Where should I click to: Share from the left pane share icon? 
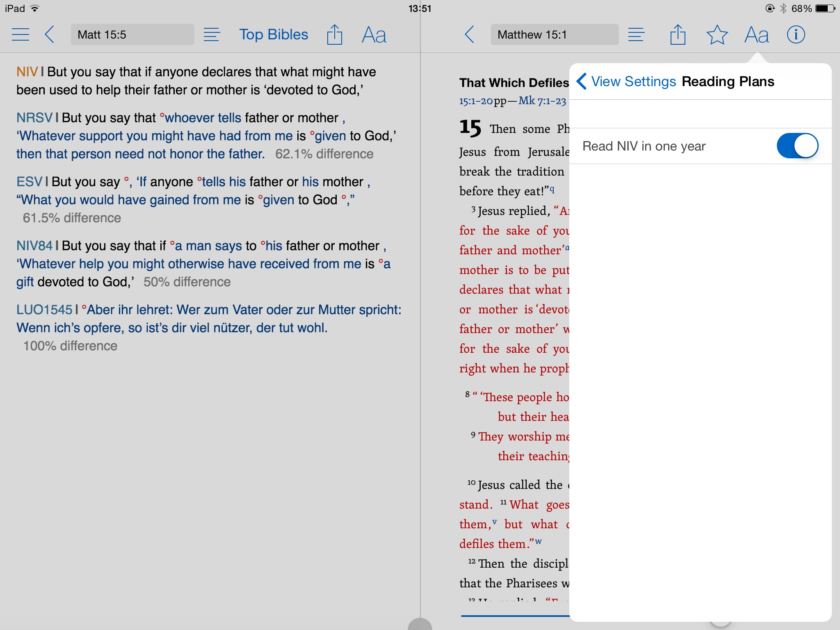[334, 34]
